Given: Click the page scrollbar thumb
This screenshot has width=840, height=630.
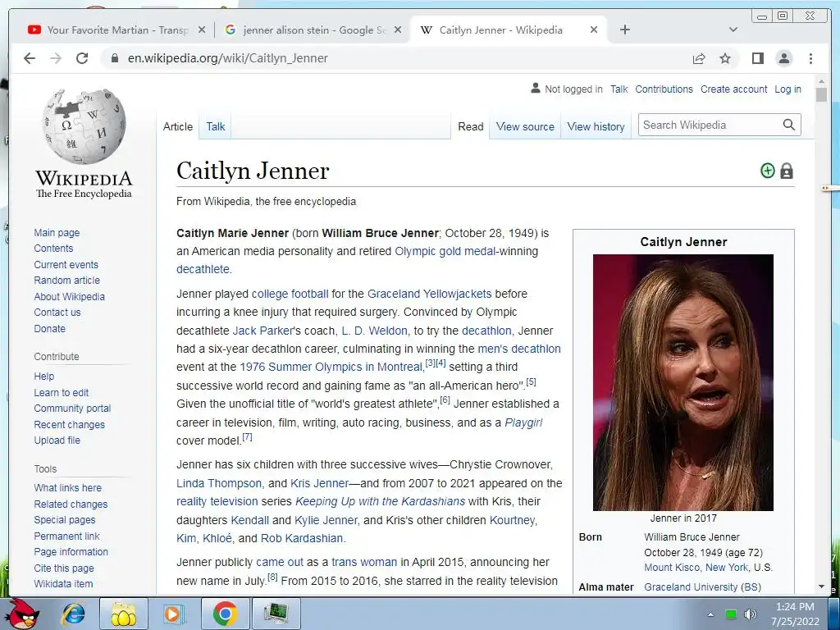Looking at the screenshot, I should point(821,95).
